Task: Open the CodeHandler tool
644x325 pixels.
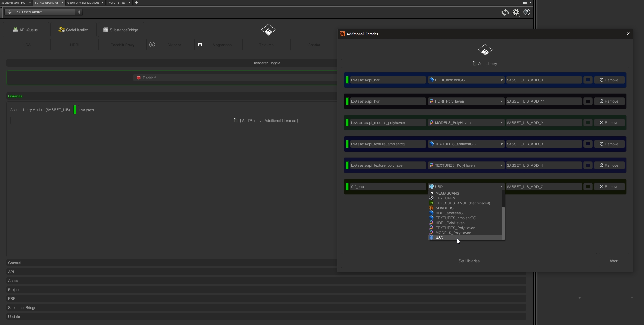Action: [74, 30]
